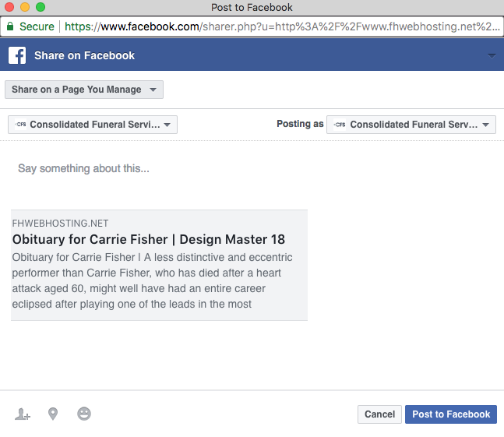504x437 pixels.
Task: Add a check-in location pin
Action: [53, 414]
